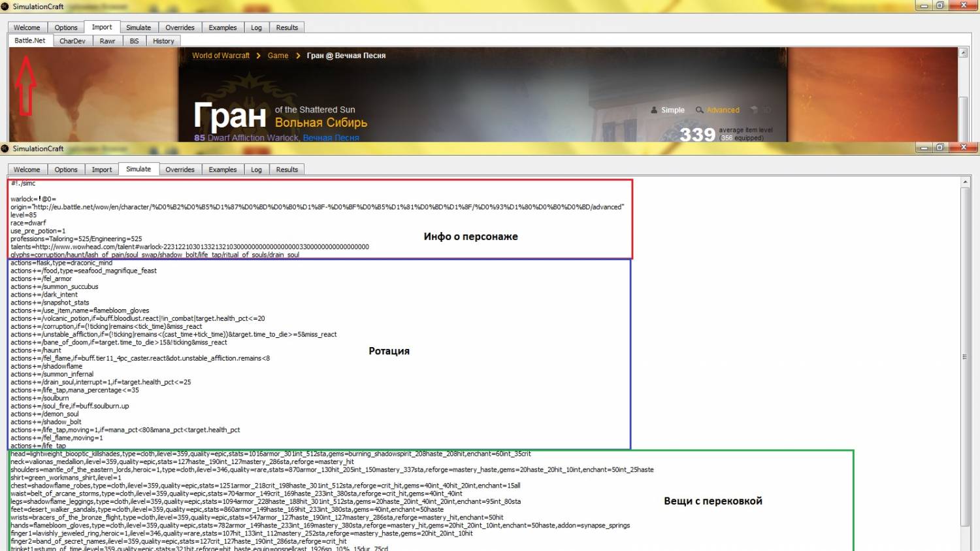Click the actions+=/dark_intent line
This screenshot has height=551, width=980.
(x=44, y=295)
